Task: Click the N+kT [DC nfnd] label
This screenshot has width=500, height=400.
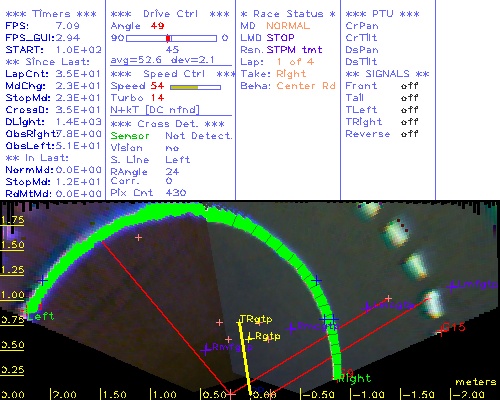Action: 155,110
